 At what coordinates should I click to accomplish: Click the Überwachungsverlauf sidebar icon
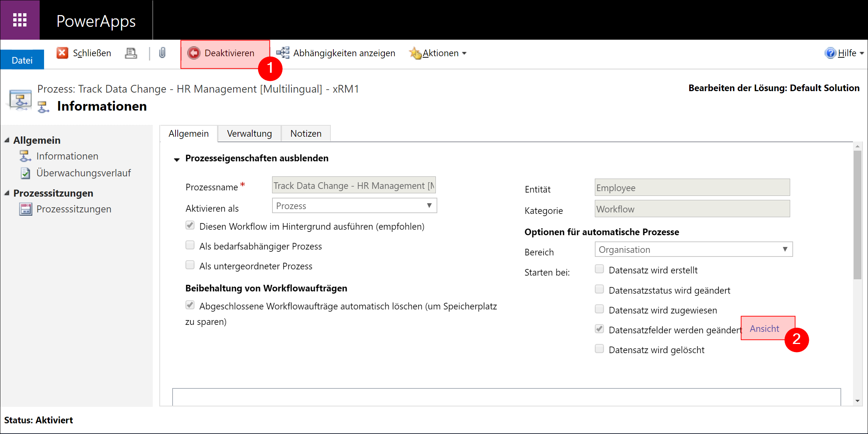click(x=25, y=173)
